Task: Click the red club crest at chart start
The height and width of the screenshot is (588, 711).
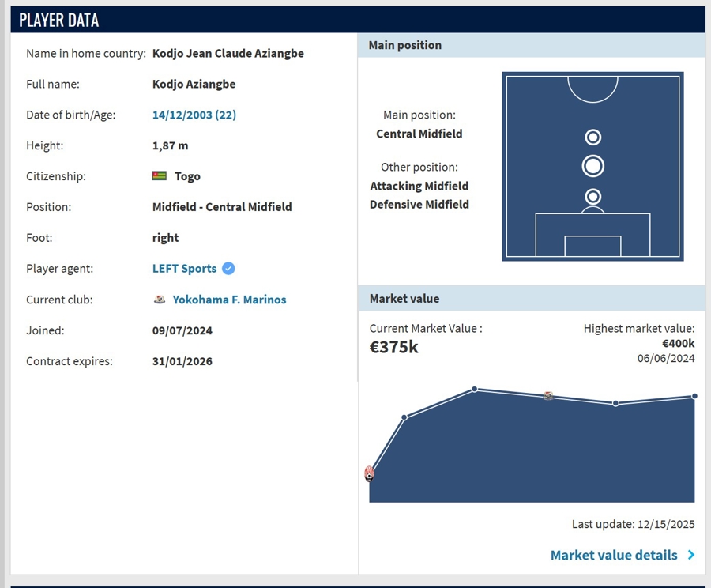Action: (369, 473)
